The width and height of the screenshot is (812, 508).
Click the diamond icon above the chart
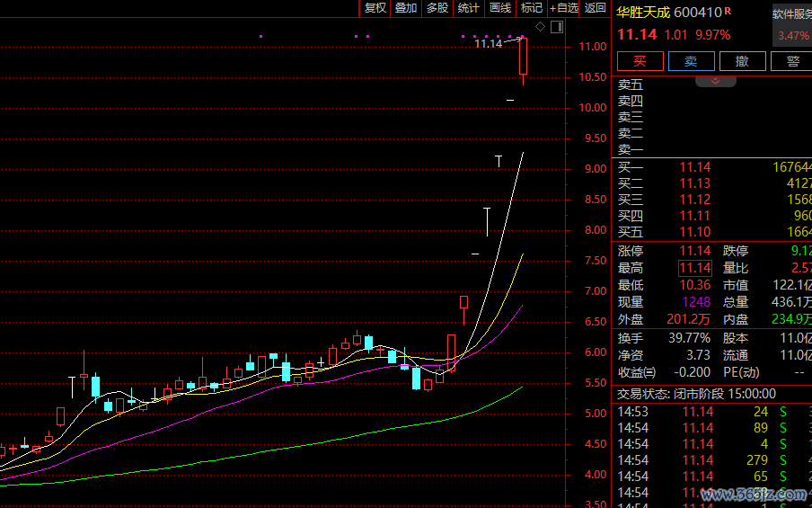540,27
